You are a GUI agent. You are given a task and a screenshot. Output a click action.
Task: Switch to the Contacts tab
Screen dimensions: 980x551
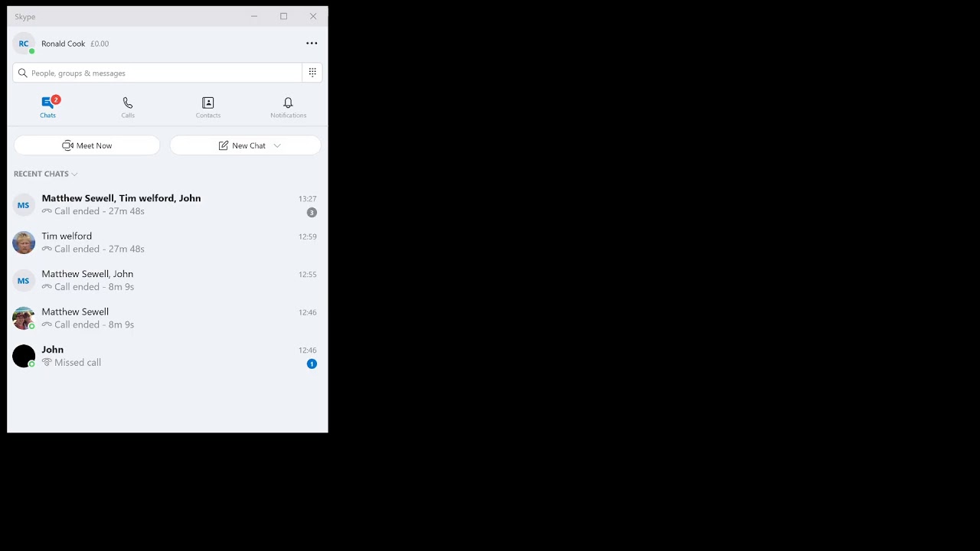coord(208,107)
